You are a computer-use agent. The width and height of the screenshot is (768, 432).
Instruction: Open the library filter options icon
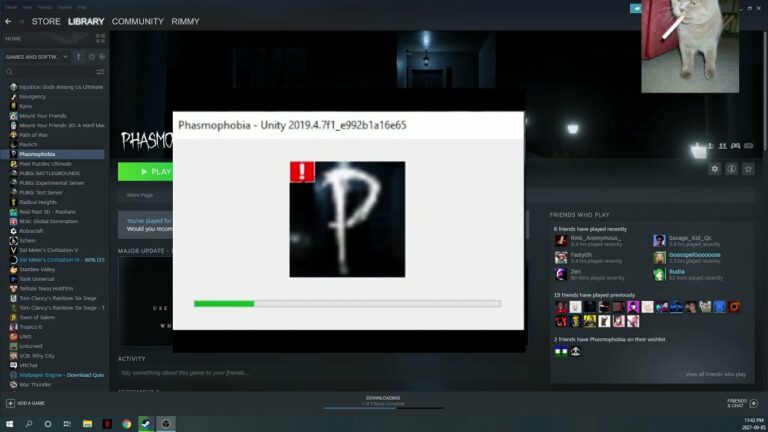[100, 72]
